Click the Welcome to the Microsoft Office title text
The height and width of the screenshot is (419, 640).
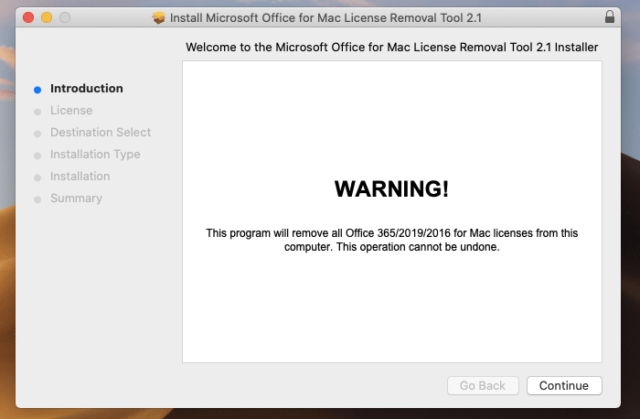(392, 47)
